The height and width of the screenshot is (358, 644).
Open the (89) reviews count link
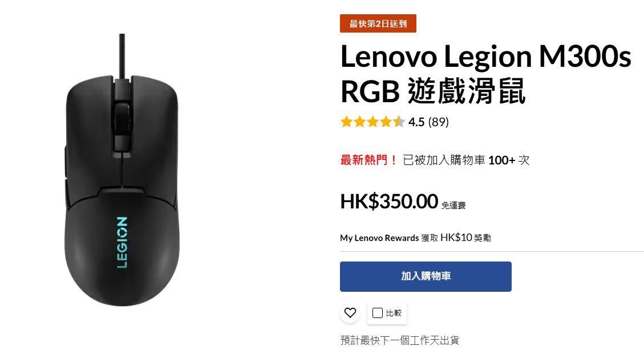coord(438,122)
